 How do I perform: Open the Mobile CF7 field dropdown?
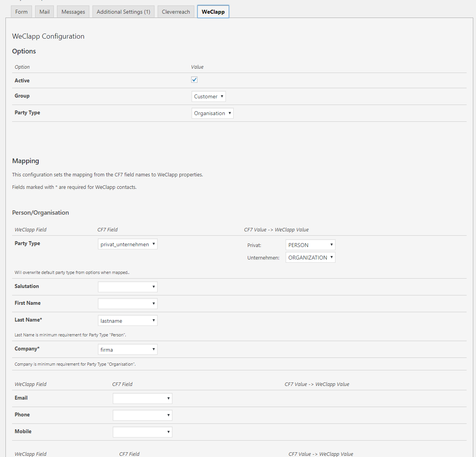click(142, 432)
